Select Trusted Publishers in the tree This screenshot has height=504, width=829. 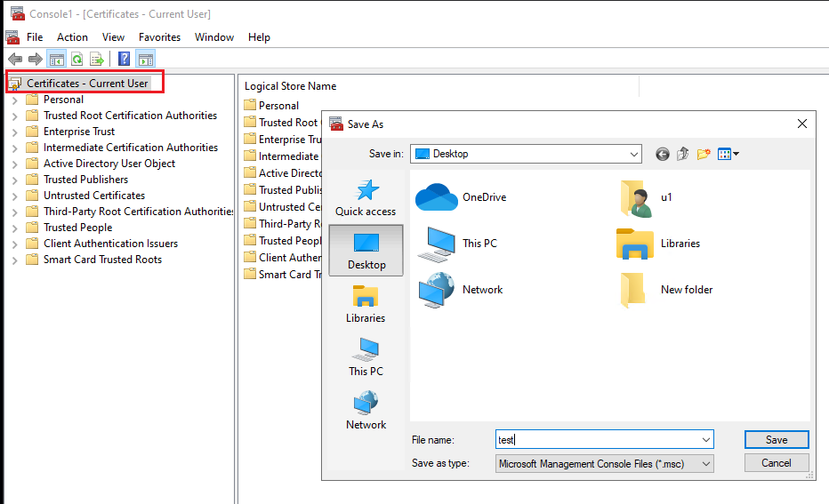[x=85, y=180]
